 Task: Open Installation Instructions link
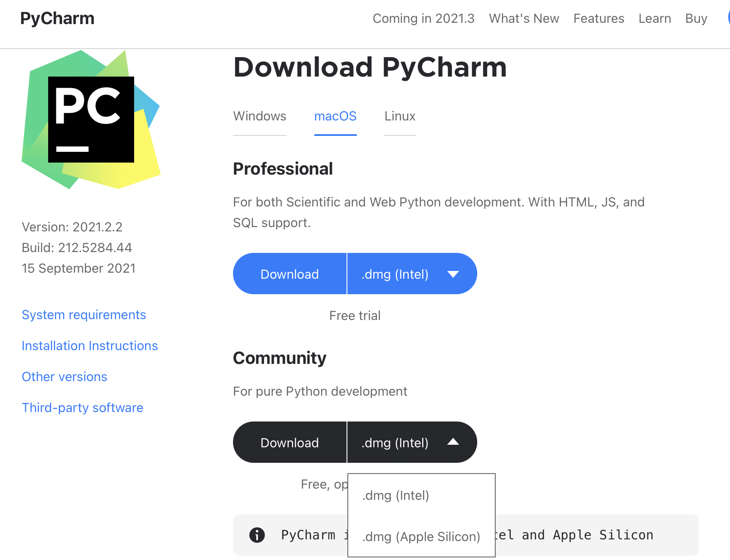point(90,346)
